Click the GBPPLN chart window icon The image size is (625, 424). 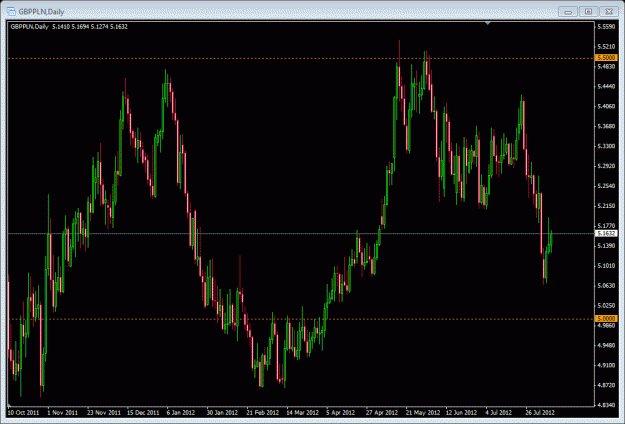click(12, 11)
